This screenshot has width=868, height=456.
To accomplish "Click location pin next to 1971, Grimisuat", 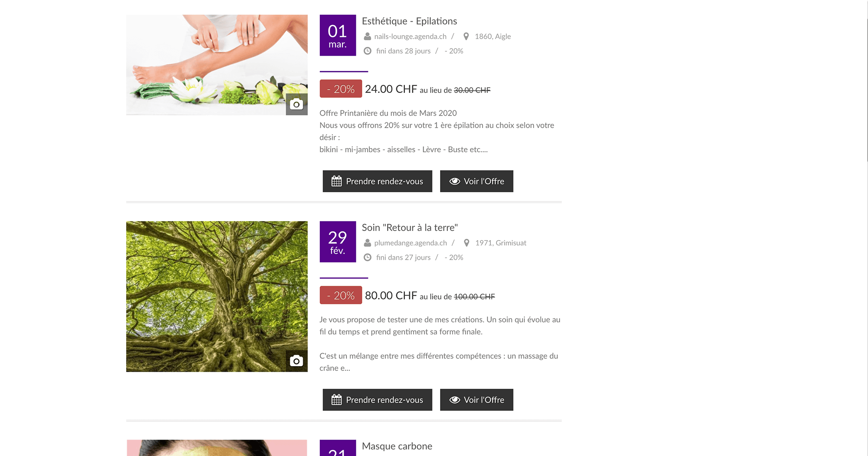I will (x=467, y=243).
